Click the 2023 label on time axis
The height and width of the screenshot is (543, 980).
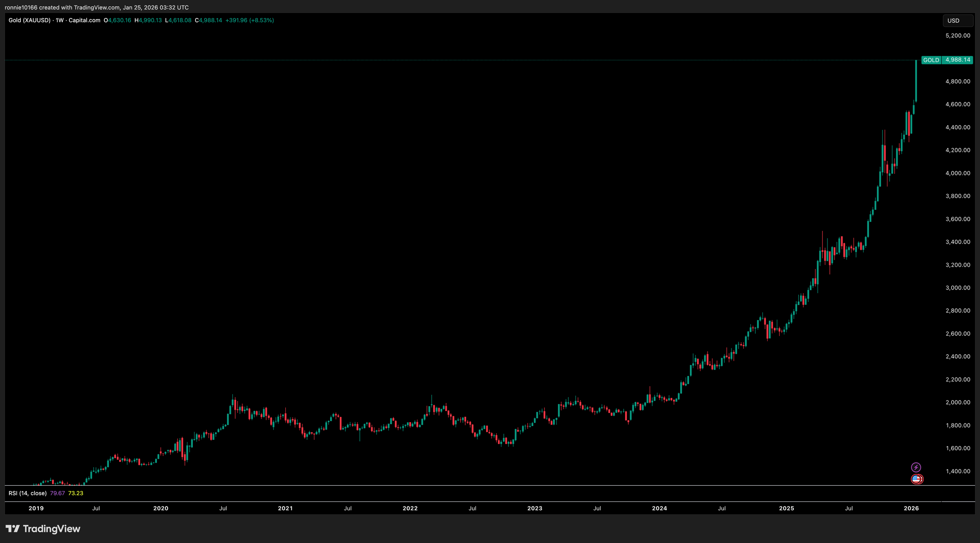click(535, 508)
